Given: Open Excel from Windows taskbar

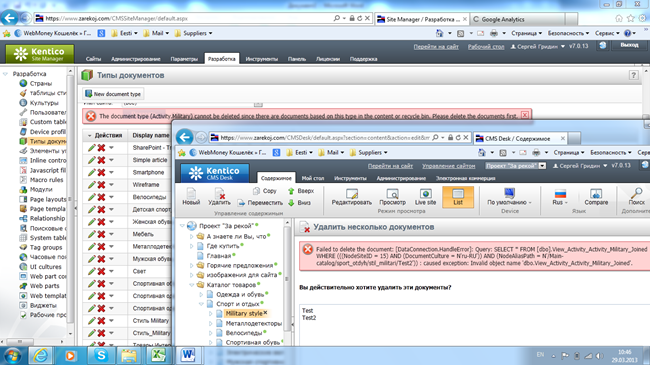Looking at the screenshot, I should point(158,355).
